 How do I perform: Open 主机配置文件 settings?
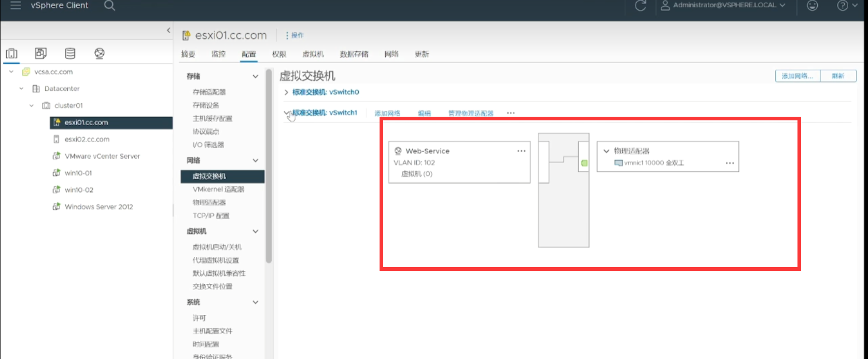[213, 331]
